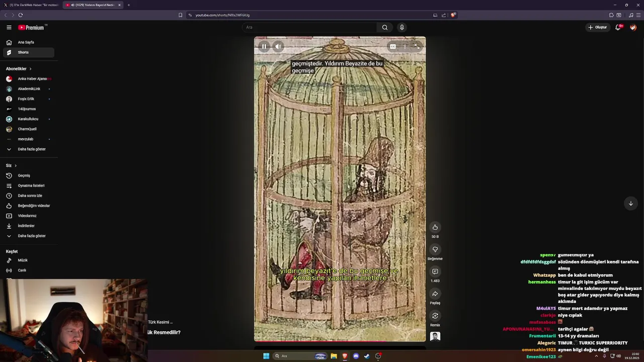This screenshot has height=362, width=644.
Task: Open Oynatma listeleri
Action: [29, 186]
